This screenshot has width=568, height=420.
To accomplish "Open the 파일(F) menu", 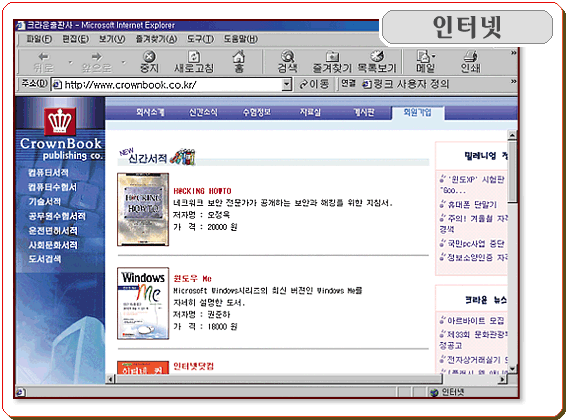I will click(x=39, y=39).
